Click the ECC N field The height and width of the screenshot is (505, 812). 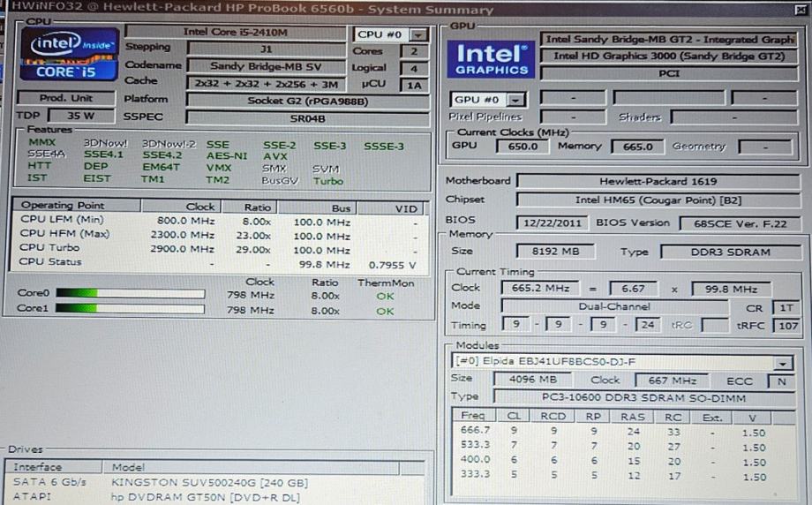pyautogui.click(x=781, y=381)
